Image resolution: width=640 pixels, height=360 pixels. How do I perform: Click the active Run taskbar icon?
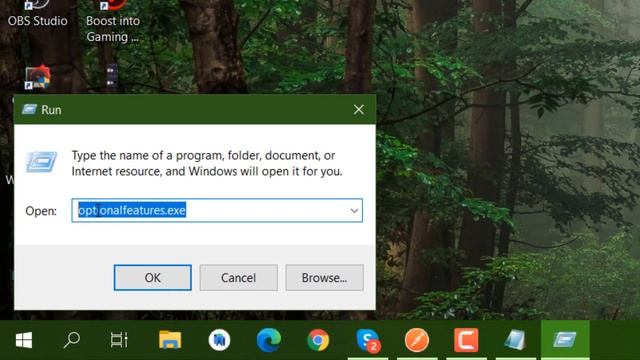[565, 340]
